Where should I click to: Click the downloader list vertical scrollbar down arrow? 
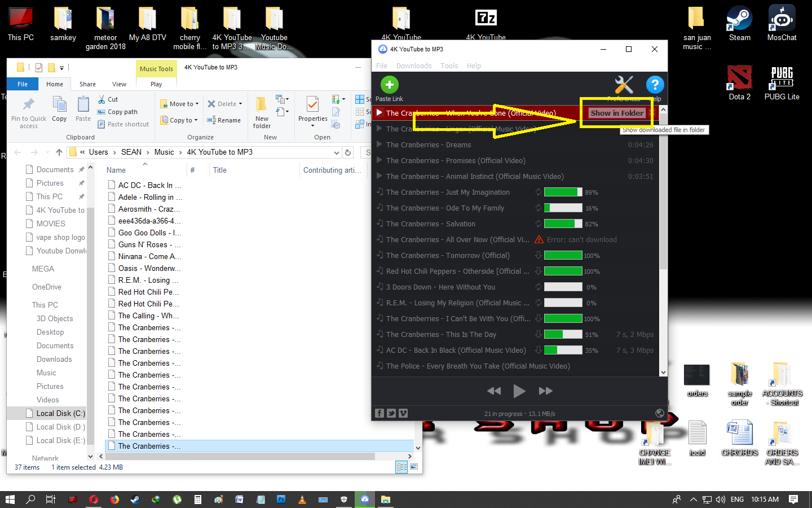(663, 373)
